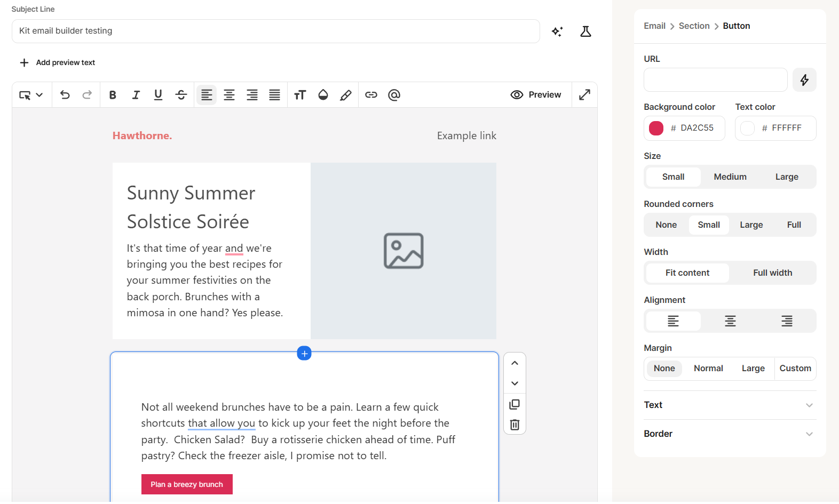Justify text in the toolbar
The image size is (839, 504).
click(274, 95)
